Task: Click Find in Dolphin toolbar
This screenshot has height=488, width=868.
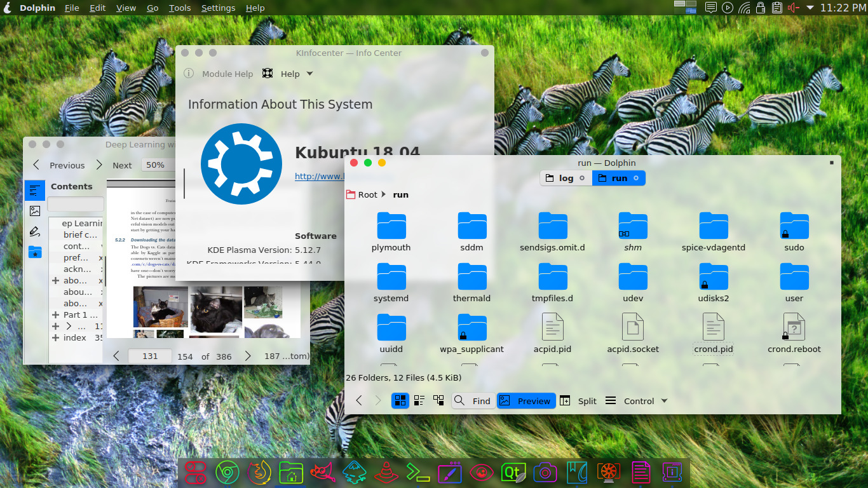Action: 473,400
